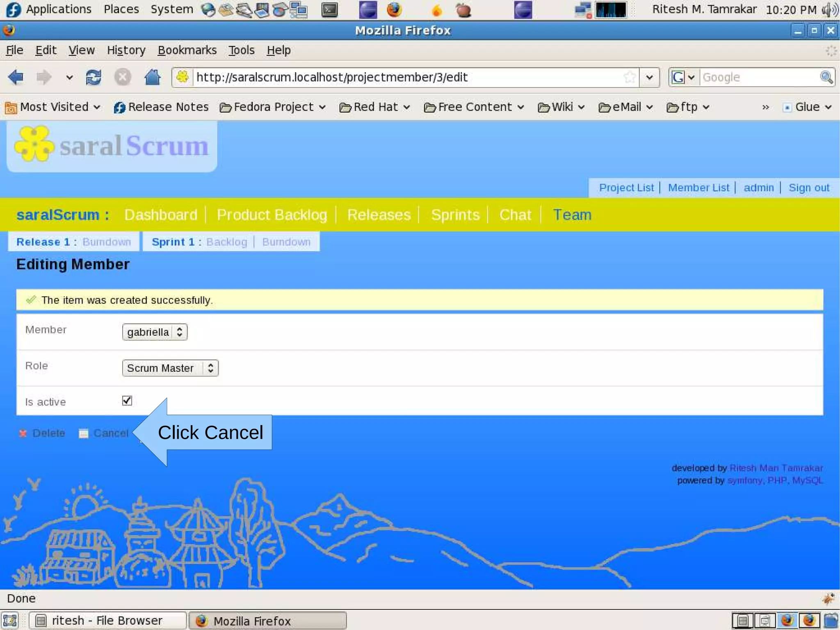Reload the current page

94,77
